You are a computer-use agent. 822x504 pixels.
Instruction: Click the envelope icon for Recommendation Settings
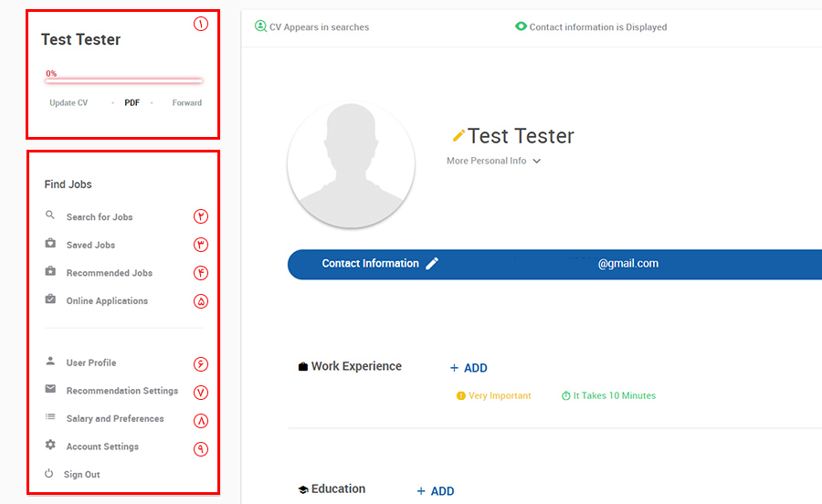(50, 389)
